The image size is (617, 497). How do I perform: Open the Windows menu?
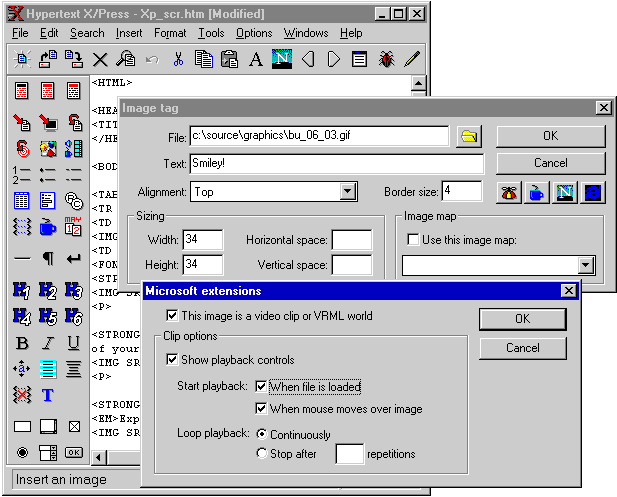point(306,33)
